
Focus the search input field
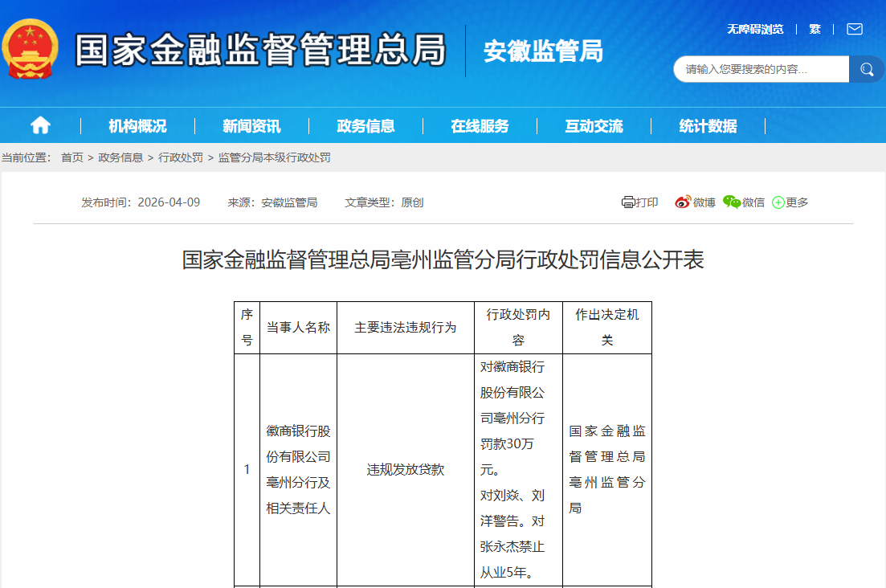tap(760, 69)
